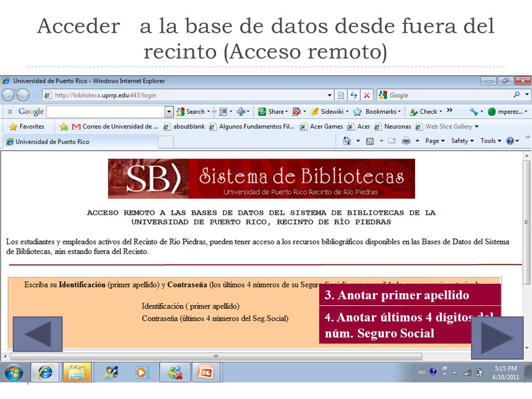Click the power plug tray icon
Viewport: 532px width, 399px height.
pos(479,372)
